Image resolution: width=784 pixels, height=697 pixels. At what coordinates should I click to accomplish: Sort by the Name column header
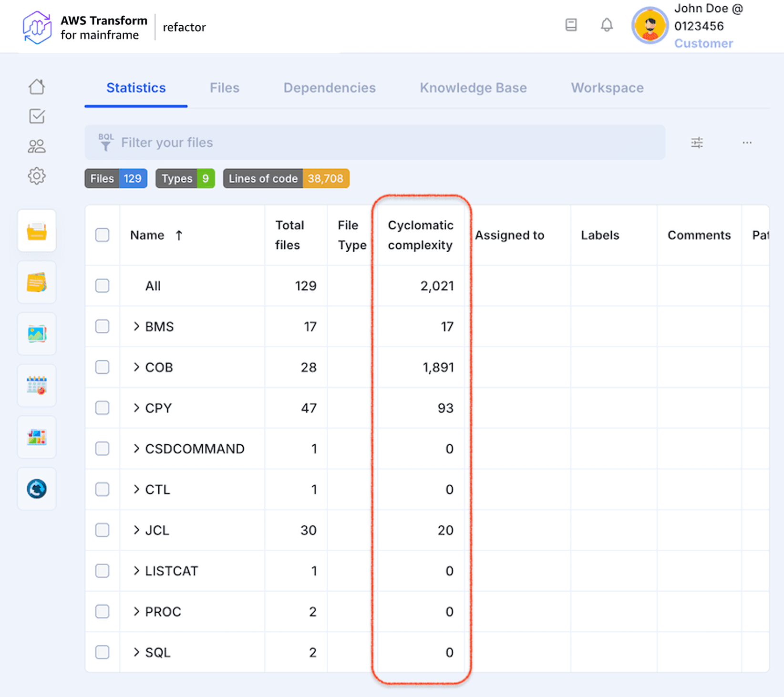[x=147, y=235]
